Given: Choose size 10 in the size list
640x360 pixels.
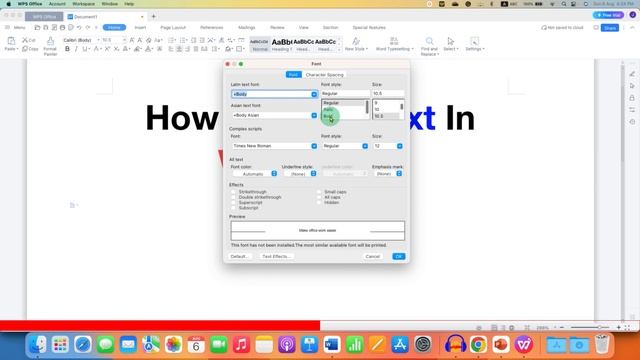Looking at the screenshot, I should pos(377,109).
